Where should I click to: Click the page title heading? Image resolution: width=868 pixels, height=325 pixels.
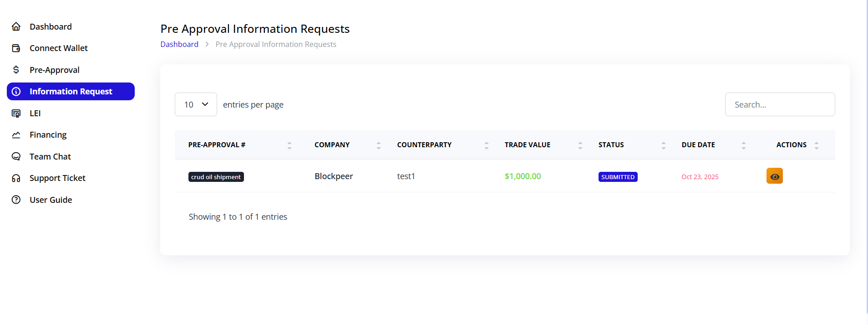point(255,29)
